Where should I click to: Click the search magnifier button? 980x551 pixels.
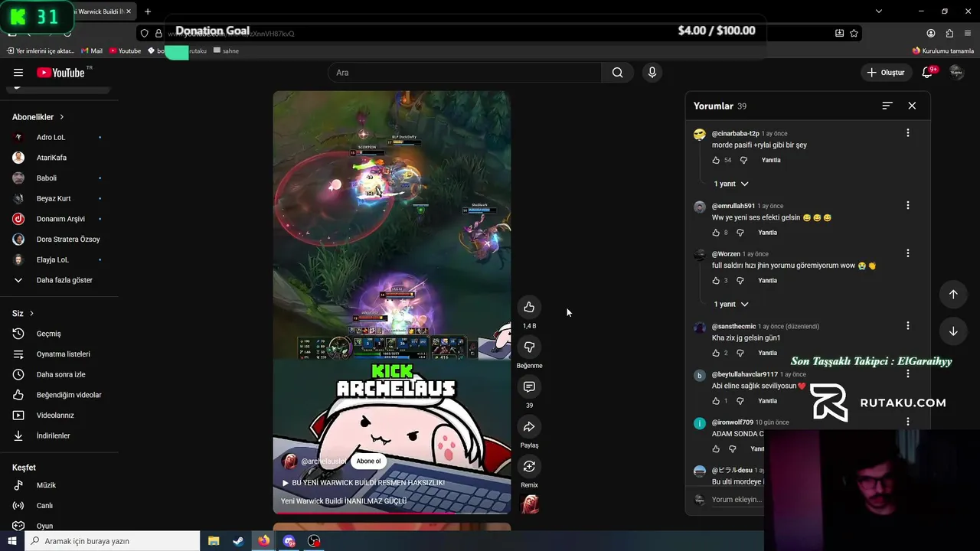point(617,73)
